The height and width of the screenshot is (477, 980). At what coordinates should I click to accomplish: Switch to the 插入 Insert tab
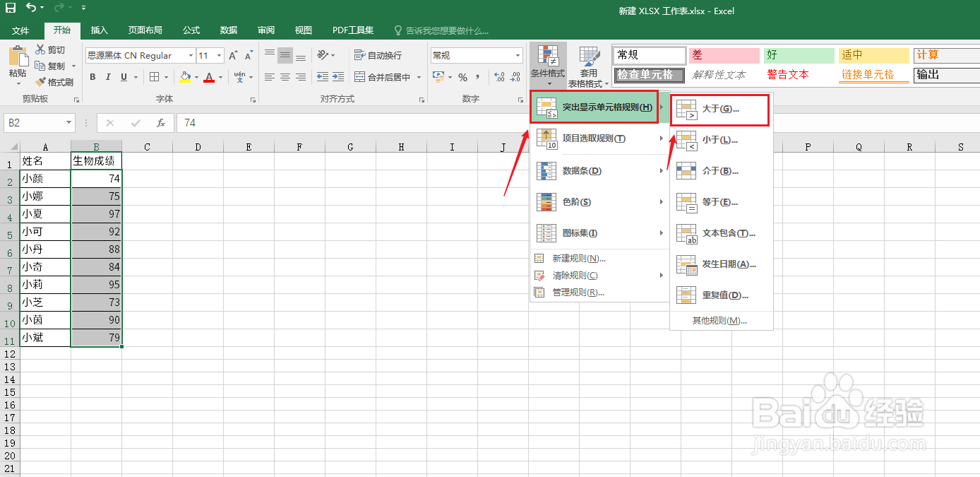point(100,30)
